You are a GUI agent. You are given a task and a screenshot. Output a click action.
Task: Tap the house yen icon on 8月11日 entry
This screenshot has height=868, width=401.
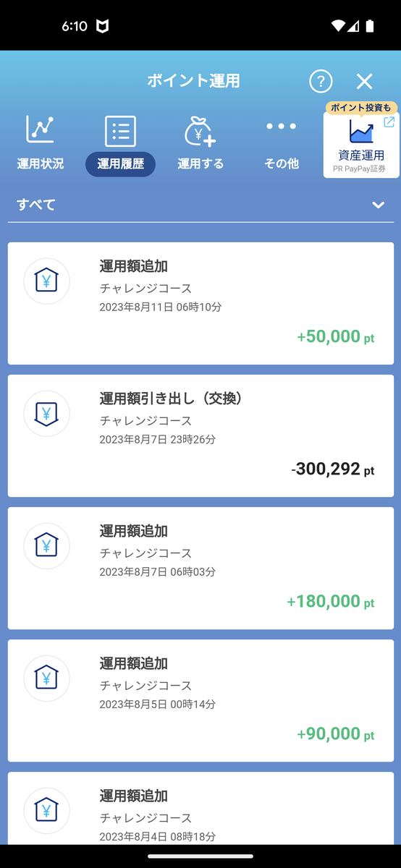[x=46, y=281]
